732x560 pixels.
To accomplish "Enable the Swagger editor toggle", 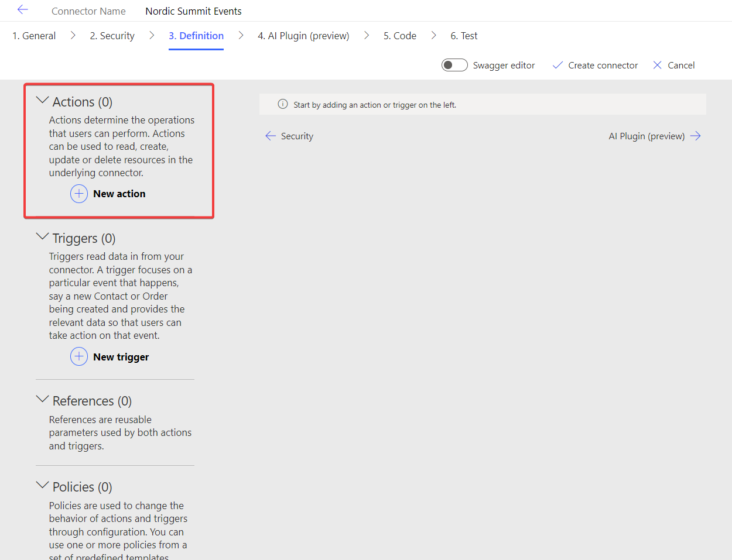I will pyautogui.click(x=454, y=65).
